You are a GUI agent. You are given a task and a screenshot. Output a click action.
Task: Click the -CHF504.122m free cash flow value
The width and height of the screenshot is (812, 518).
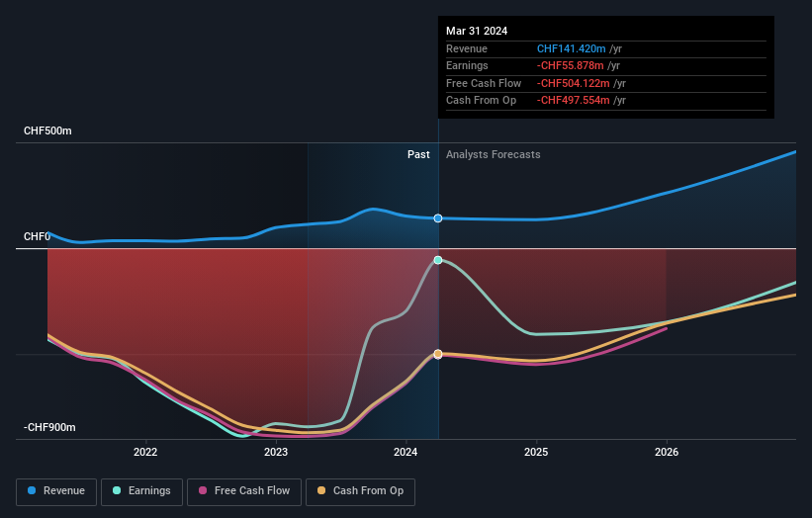[574, 83]
